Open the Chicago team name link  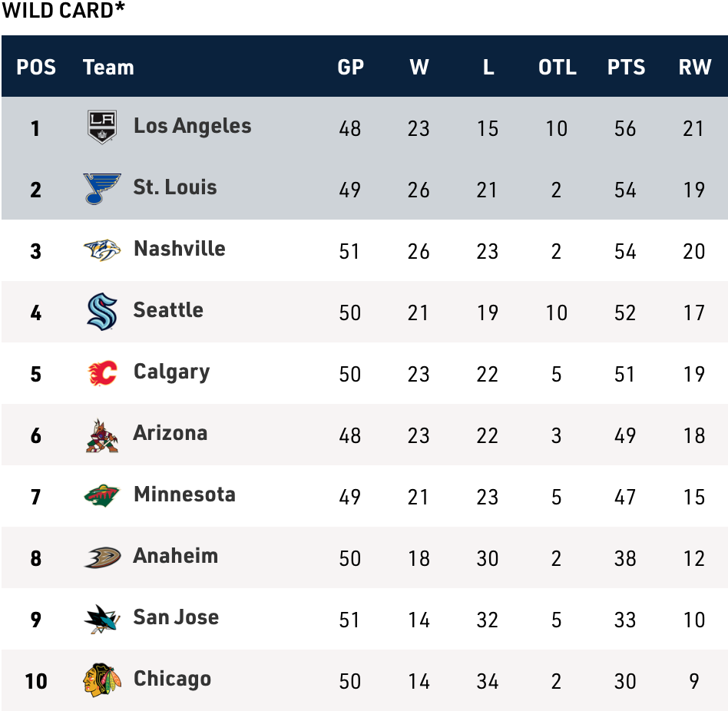coord(172,679)
